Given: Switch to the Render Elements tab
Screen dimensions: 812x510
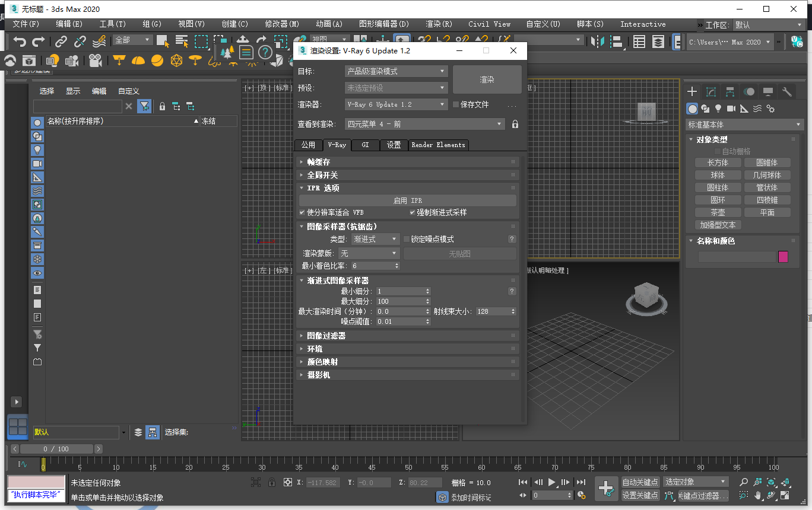Looking at the screenshot, I should 439,145.
